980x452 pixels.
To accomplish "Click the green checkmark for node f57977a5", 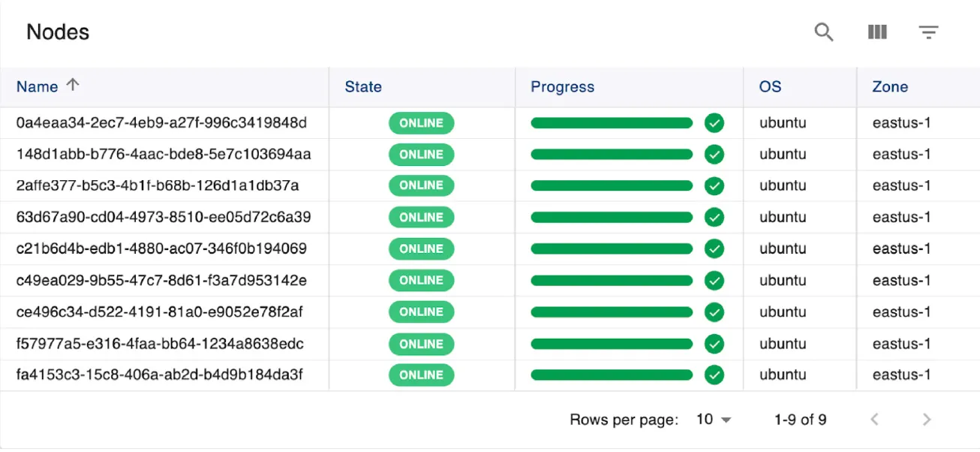I will (714, 344).
